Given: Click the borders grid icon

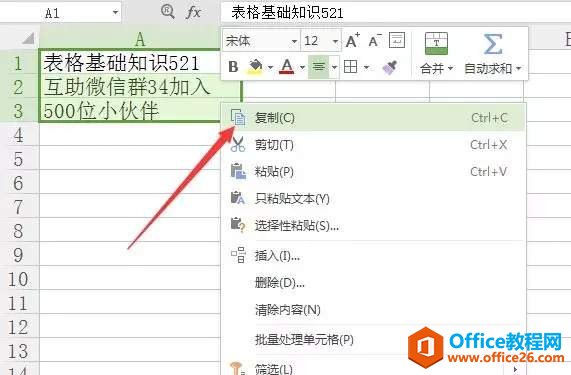Looking at the screenshot, I should click(x=351, y=67).
